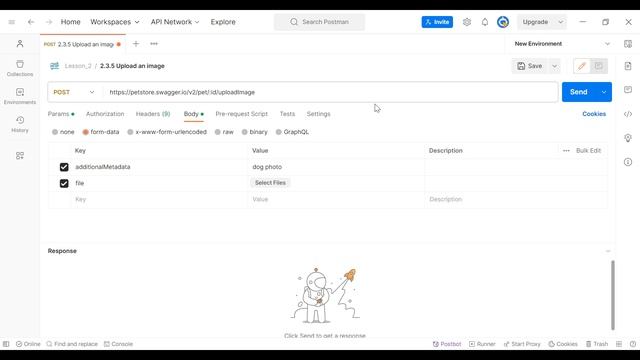Screen dimensions: 640x360
Task: Open Postman settings gear
Action: 467,22
